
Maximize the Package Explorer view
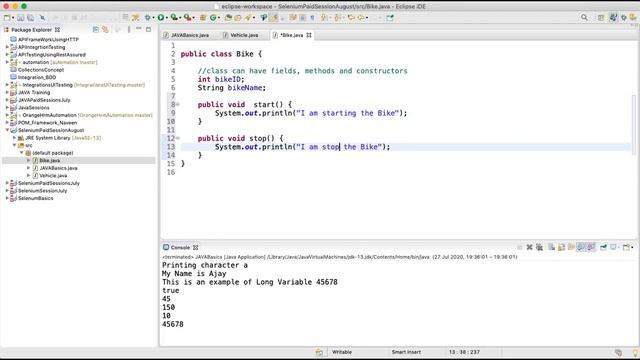point(149,29)
